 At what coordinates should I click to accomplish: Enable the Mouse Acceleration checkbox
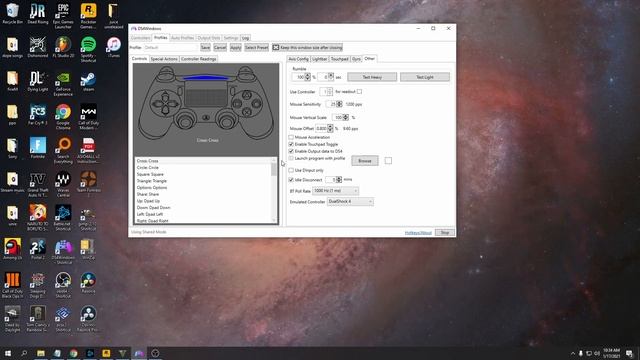pyautogui.click(x=291, y=138)
